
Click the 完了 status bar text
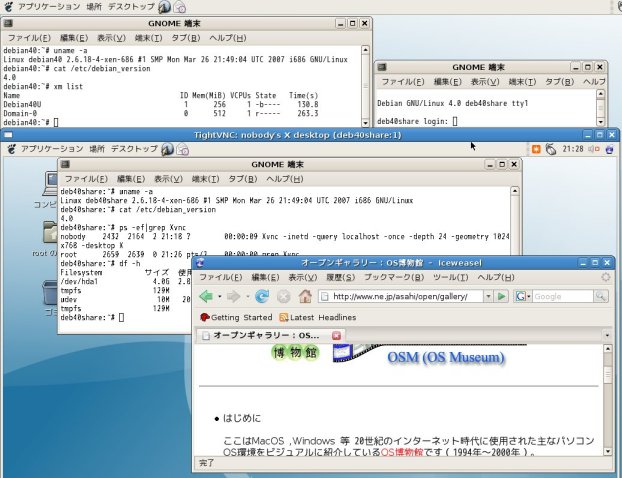point(207,463)
